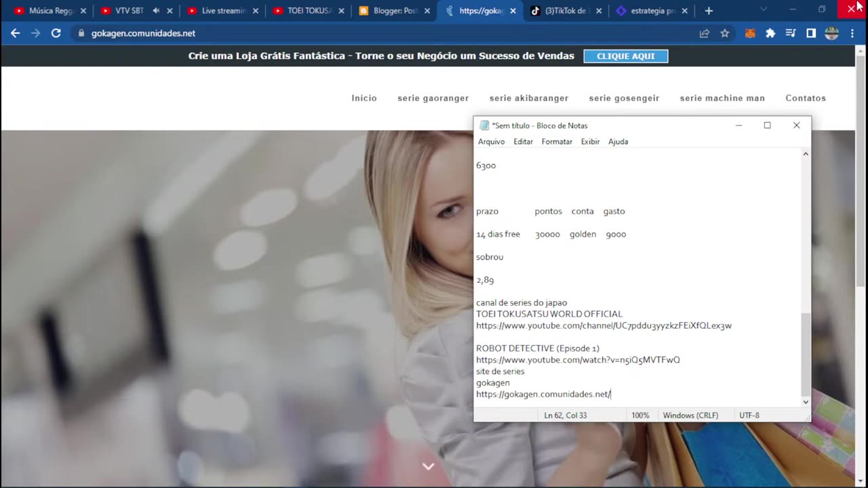Expand the tab search chevron

pos(764,9)
